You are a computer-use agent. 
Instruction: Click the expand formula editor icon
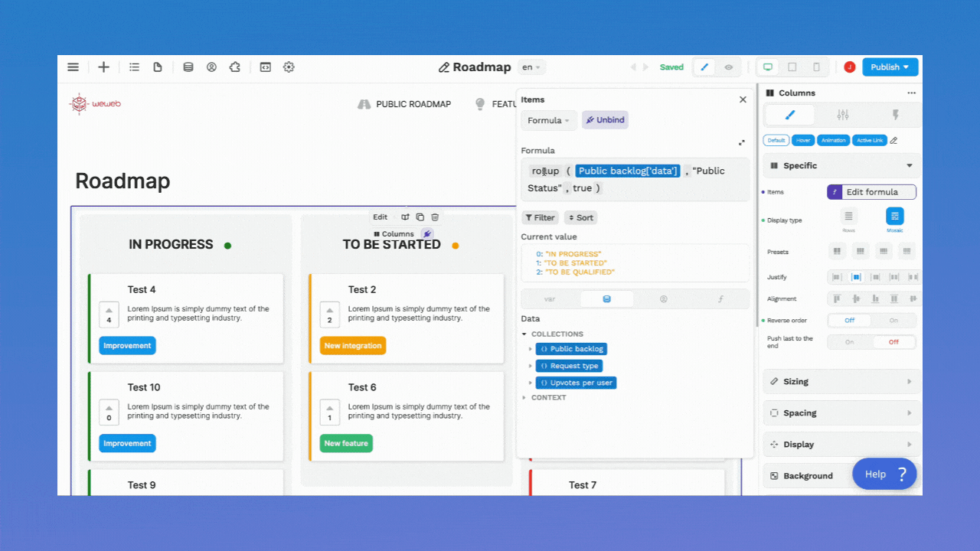(x=741, y=142)
